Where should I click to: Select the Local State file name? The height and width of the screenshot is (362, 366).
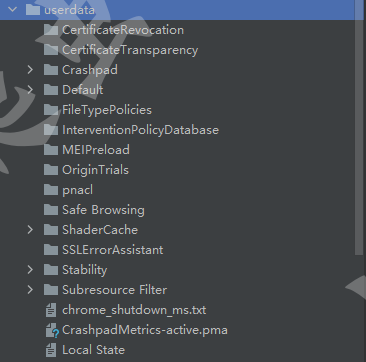94,350
